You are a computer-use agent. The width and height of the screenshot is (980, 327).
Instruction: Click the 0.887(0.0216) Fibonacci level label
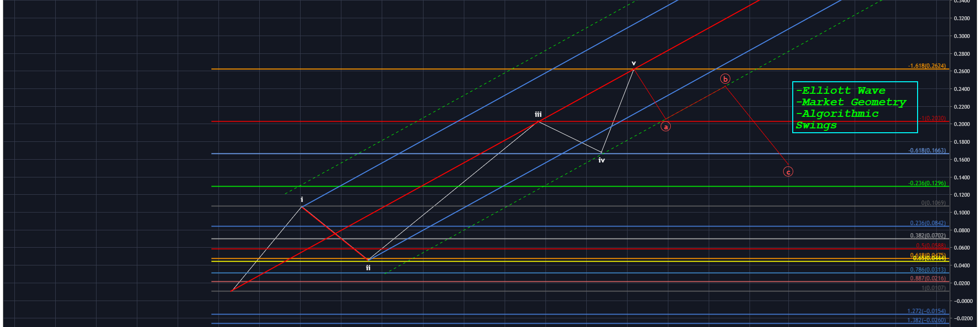point(928,278)
